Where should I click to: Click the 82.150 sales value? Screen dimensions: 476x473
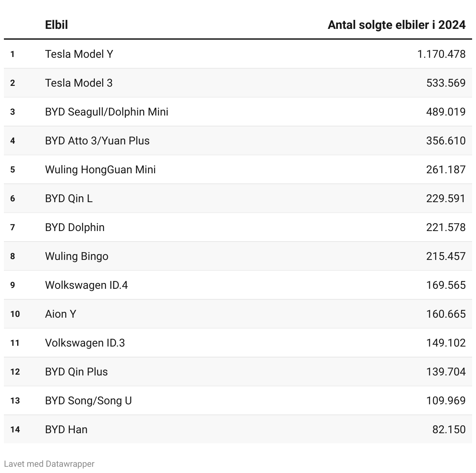tap(449, 429)
